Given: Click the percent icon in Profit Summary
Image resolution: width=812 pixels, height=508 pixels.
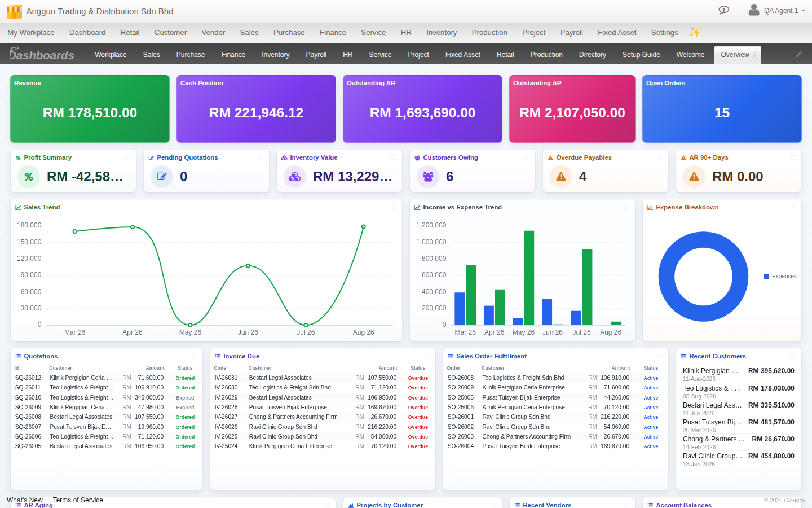Looking at the screenshot, I should point(29,177).
